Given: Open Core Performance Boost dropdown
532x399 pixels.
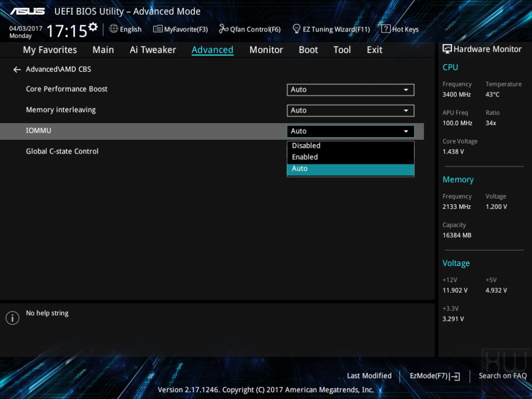Looking at the screenshot, I should click(350, 90).
